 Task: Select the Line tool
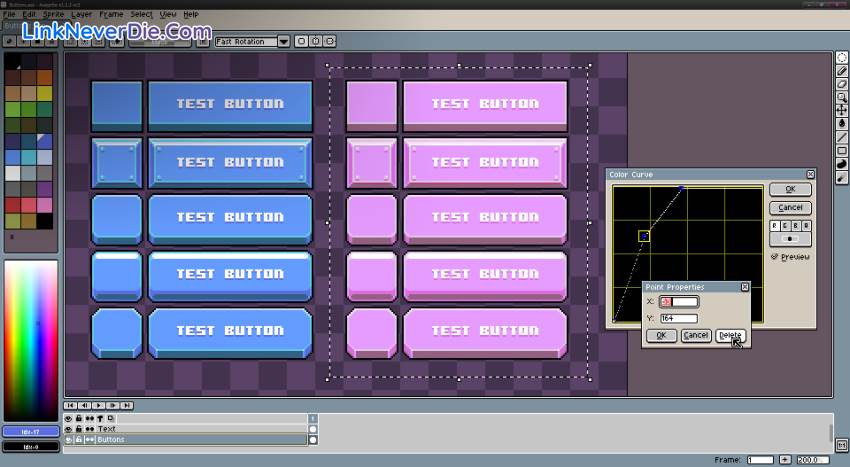842,137
